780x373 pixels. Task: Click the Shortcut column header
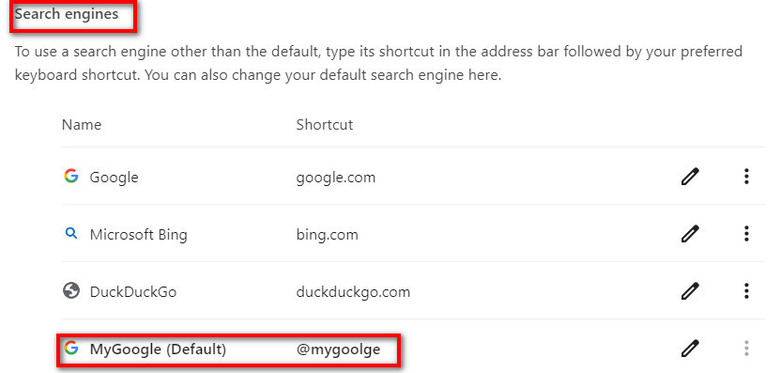point(324,124)
